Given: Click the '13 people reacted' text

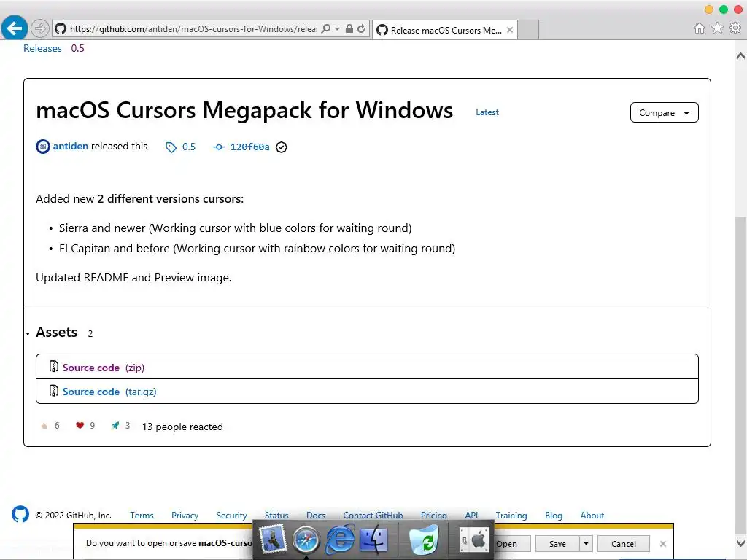Looking at the screenshot, I should 182,427.
